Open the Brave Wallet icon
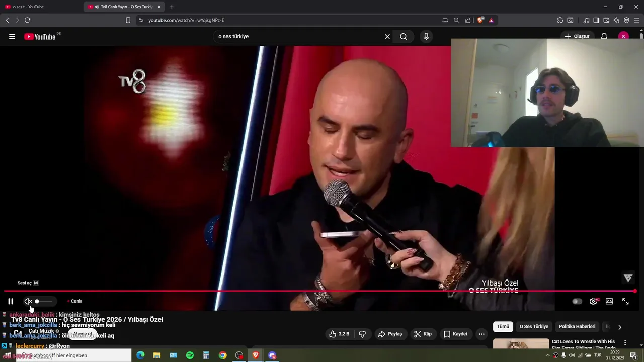 pos(606,20)
